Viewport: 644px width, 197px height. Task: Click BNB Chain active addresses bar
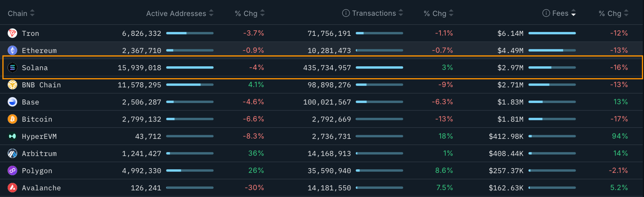[x=190, y=85]
